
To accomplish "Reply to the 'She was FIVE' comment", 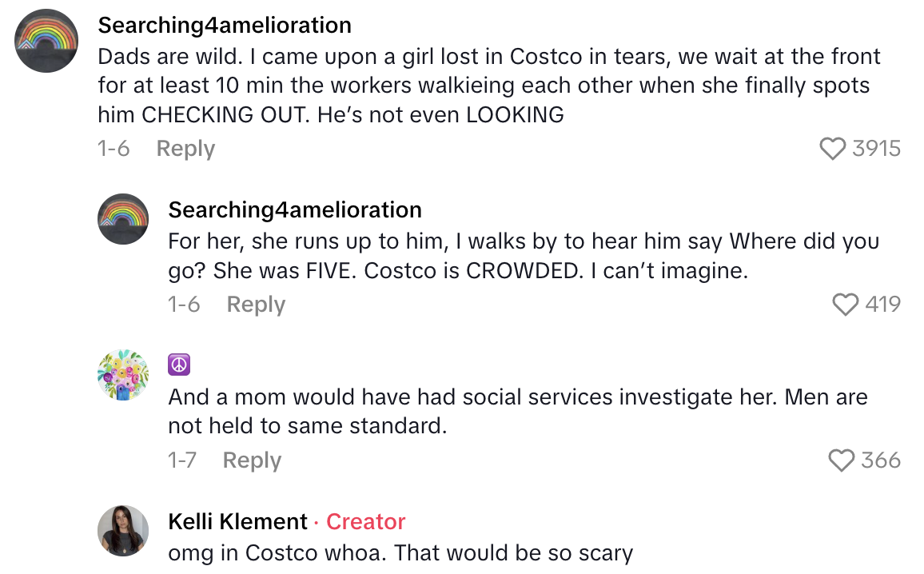I will [256, 305].
